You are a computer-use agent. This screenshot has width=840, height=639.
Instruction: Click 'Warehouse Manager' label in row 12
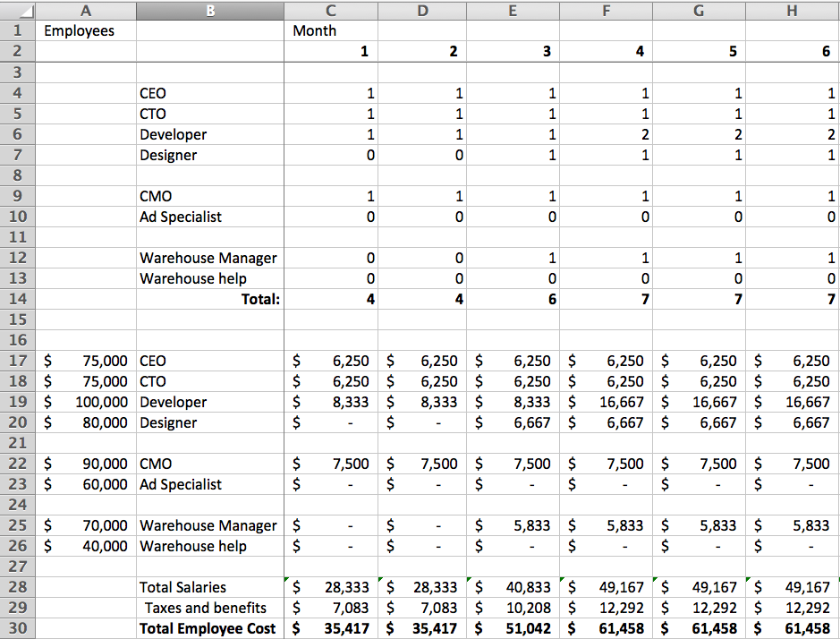coord(210,258)
